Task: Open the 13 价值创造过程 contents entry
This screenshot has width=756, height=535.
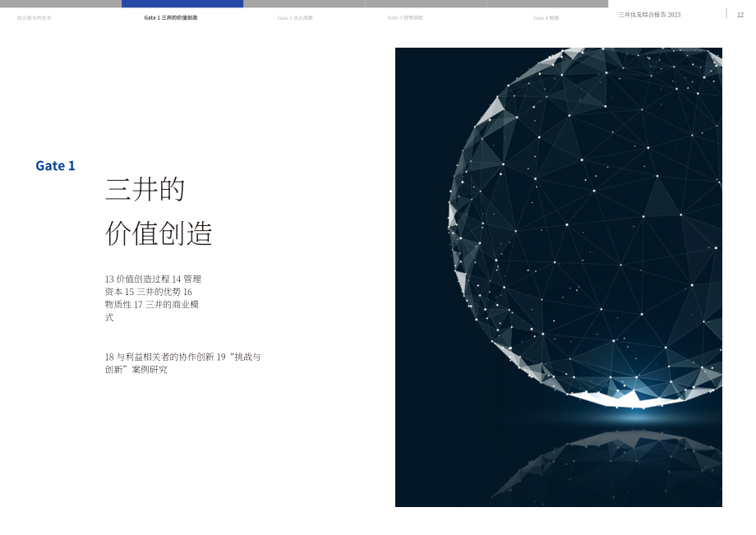Action: (x=137, y=279)
